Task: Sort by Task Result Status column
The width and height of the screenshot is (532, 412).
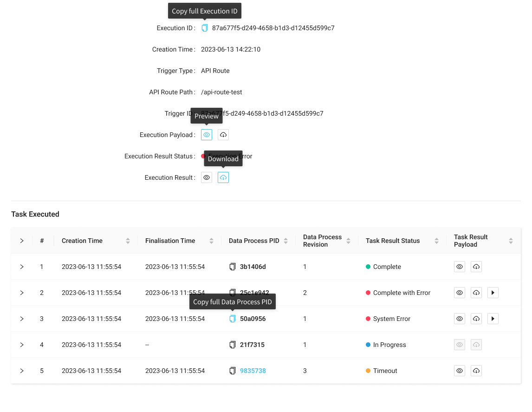Action: (x=436, y=241)
